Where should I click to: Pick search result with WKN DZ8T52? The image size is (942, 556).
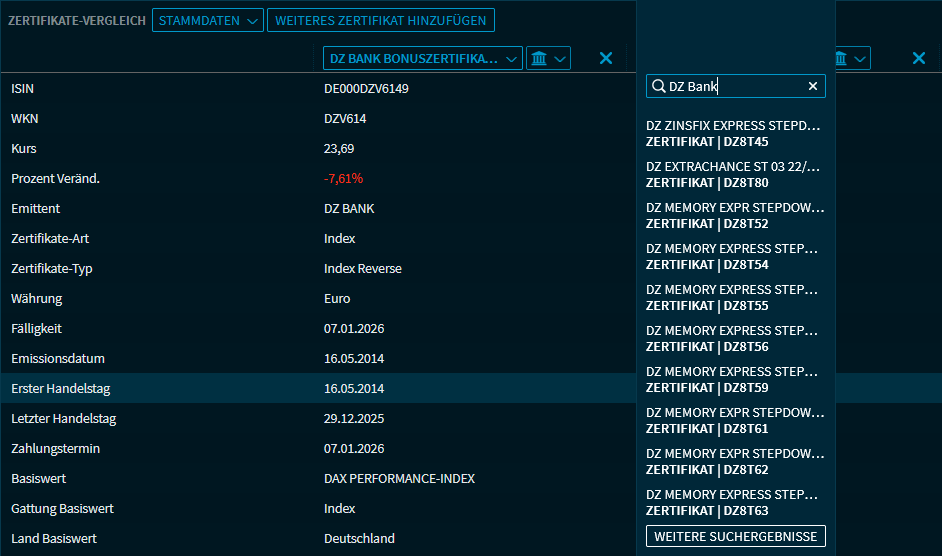coord(735,216)
